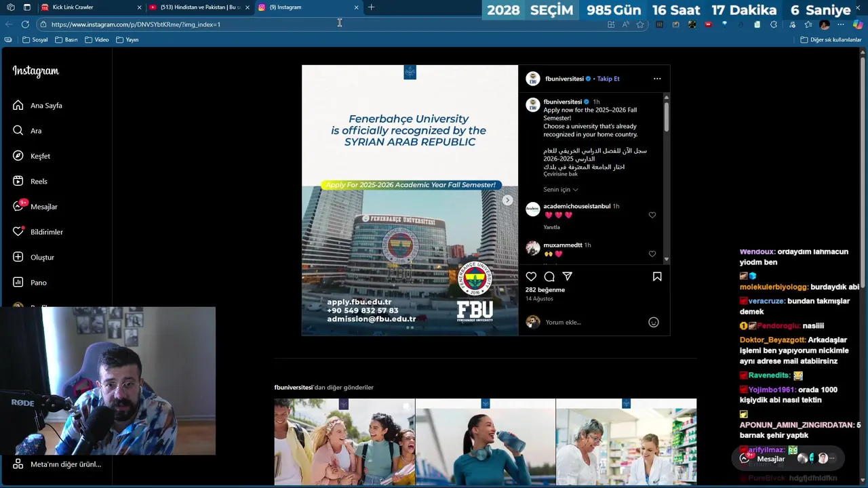868x488 pixels.
Task: Open read aloud icon in address bar
Action: click(x=625, y=24)
